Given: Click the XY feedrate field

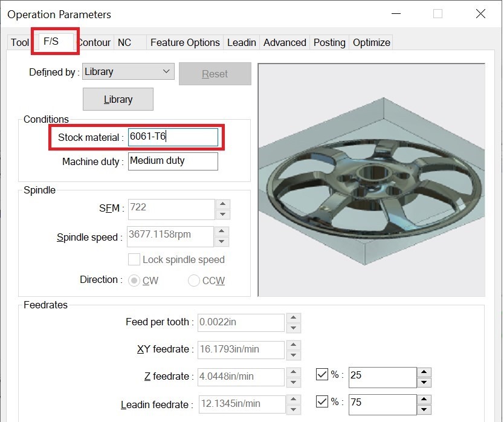Looking at the screenshot, I should [241, 350].
